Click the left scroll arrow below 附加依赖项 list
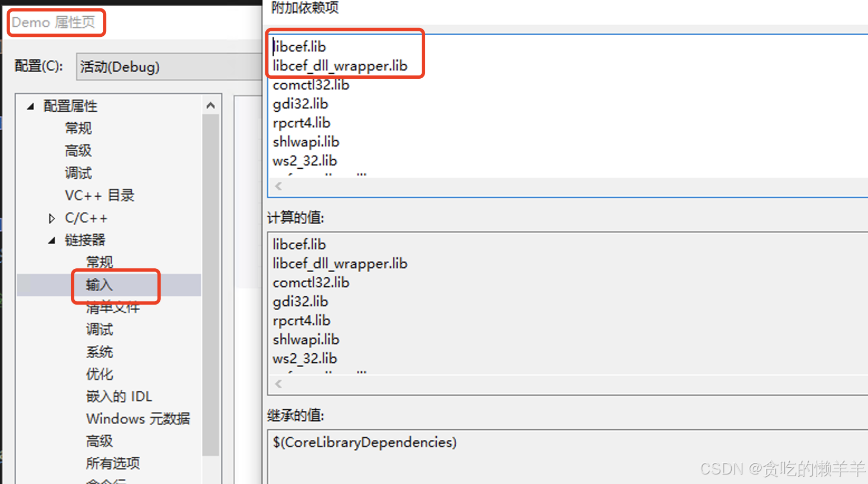The height and width of the screenshot is (484, 868). coord(278,186)
